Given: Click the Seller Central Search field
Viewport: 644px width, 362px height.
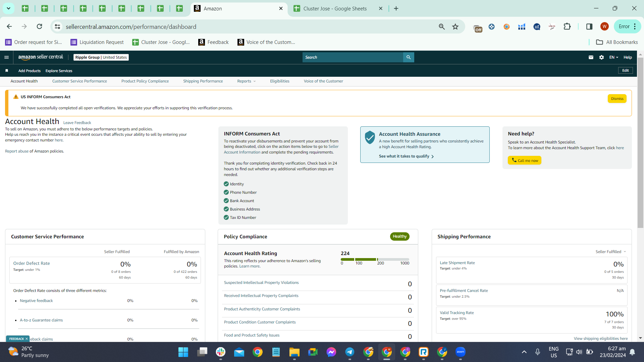Looking at the screenshot, I should 353,57.
